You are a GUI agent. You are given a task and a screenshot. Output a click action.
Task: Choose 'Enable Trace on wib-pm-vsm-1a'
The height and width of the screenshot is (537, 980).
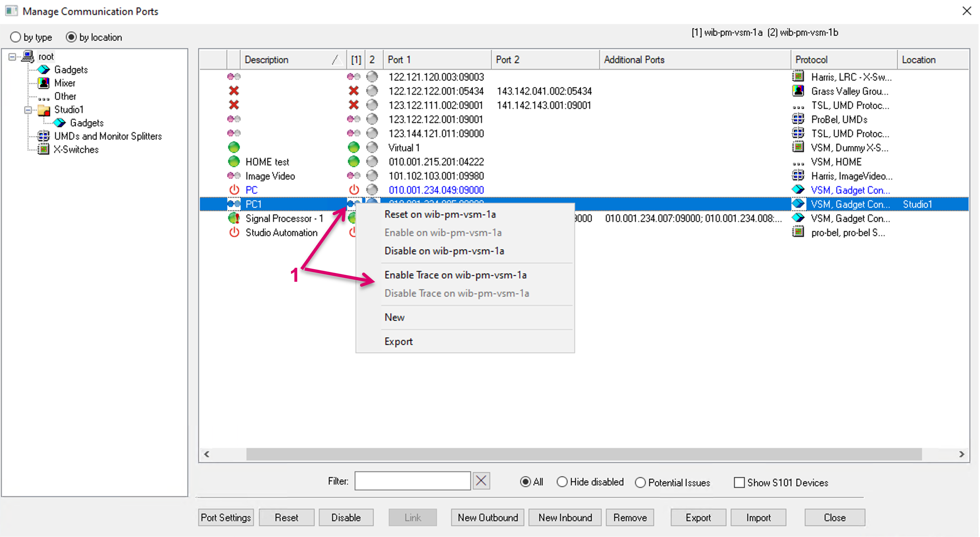(455, 275)
